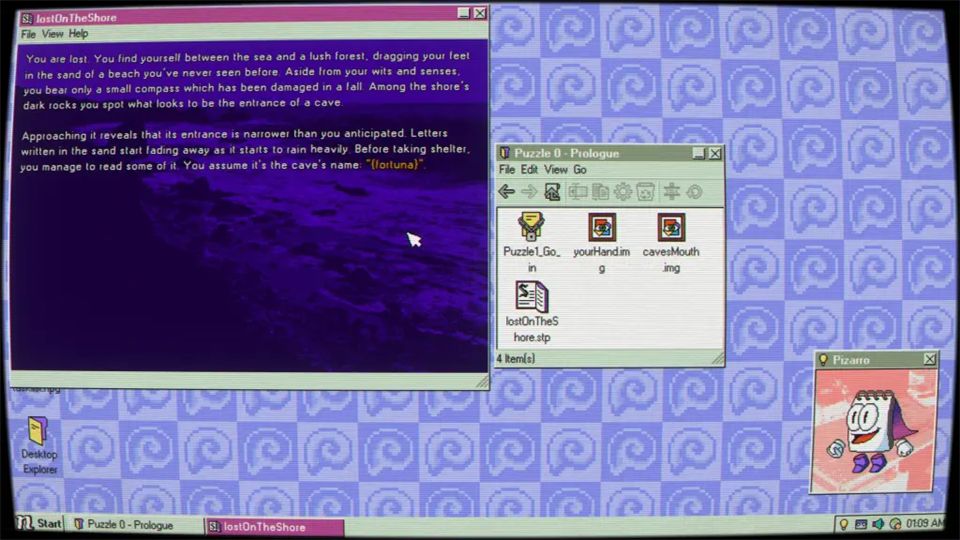This screenshot has height=540, width=960.
Task: Grab the resize grip of lostOnTheShore window
Action: pos(482,382)
